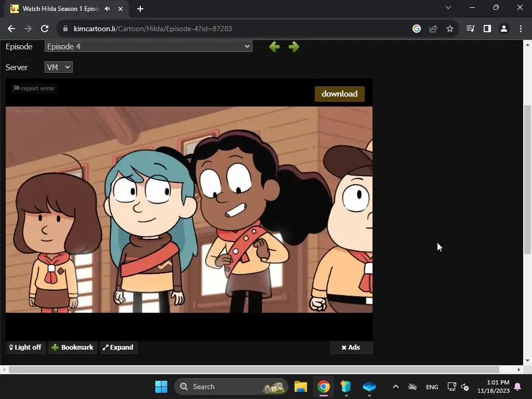Reload the current page
This screenshot has height=399, width=532.
tap(45, 29)
